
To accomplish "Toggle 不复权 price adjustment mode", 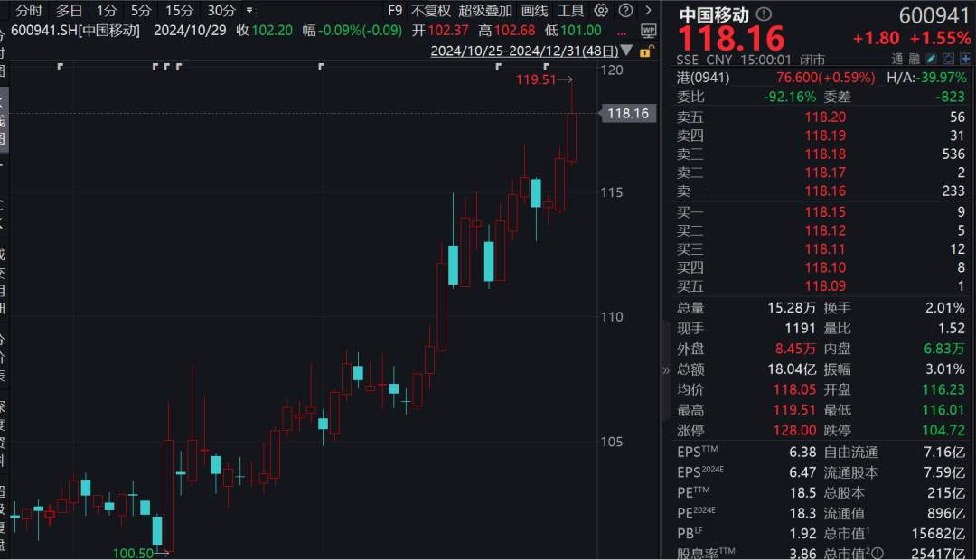I will coord(430,11).
